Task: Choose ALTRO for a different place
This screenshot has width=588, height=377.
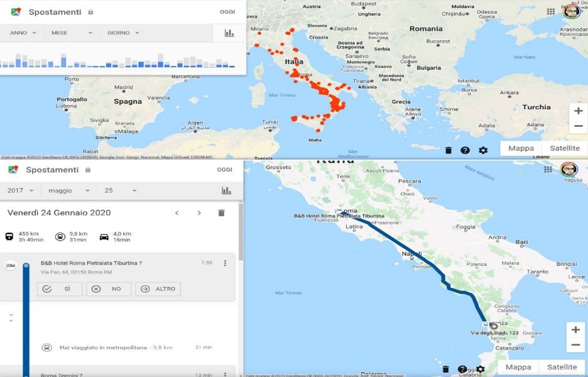Action: pos(158,289)
